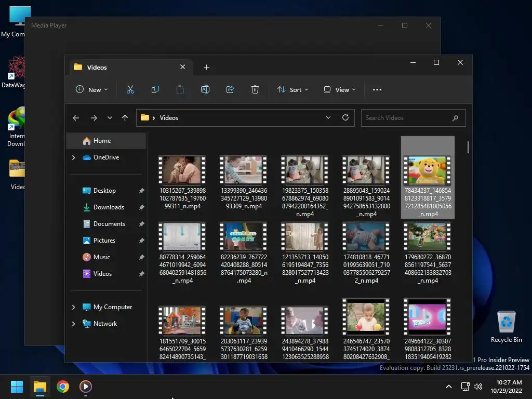Click the Paste clipboard icon
The image size is (532, 399).
(180, 89)
